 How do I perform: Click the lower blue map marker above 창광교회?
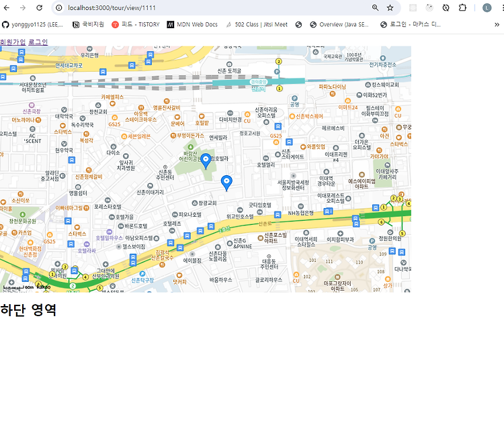point(226,183)
